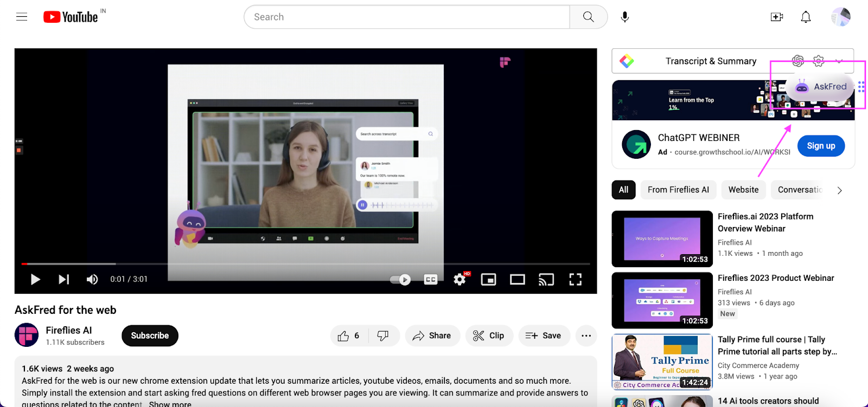
Task: Open ChatGPT icon in Transcript panel
Action: (x=797, y=61)
